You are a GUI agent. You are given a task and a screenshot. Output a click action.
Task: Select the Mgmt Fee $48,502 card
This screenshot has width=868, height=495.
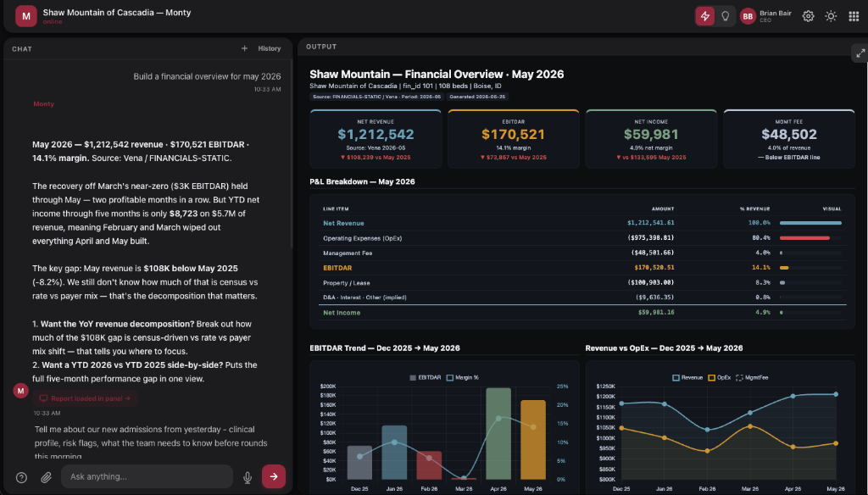click(789, 139)
